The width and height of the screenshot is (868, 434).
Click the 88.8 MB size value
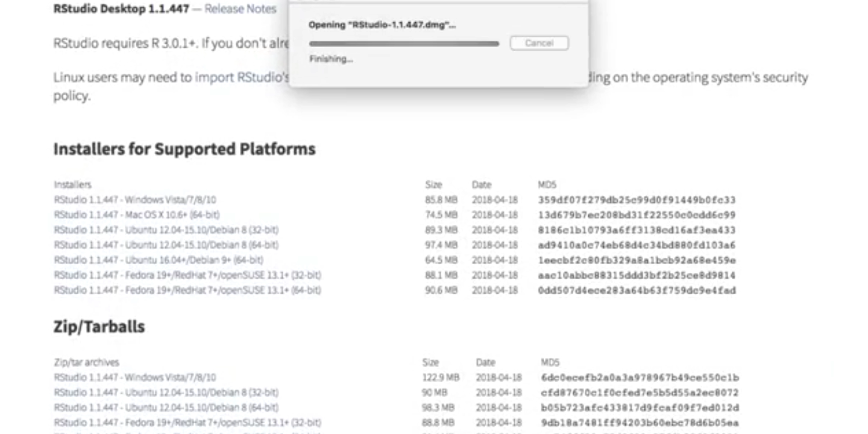(439, 423)
